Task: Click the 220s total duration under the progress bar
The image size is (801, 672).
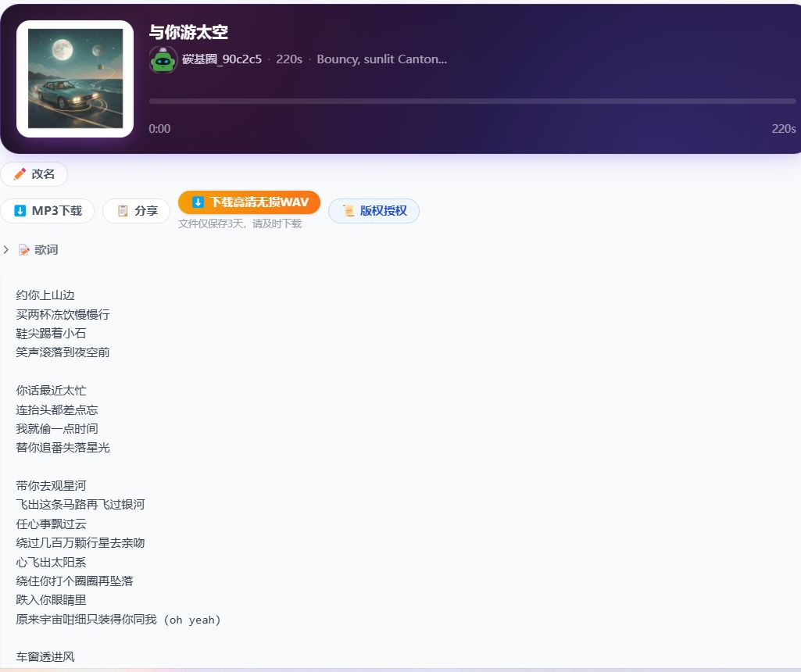Action: [x=783, y=129]
